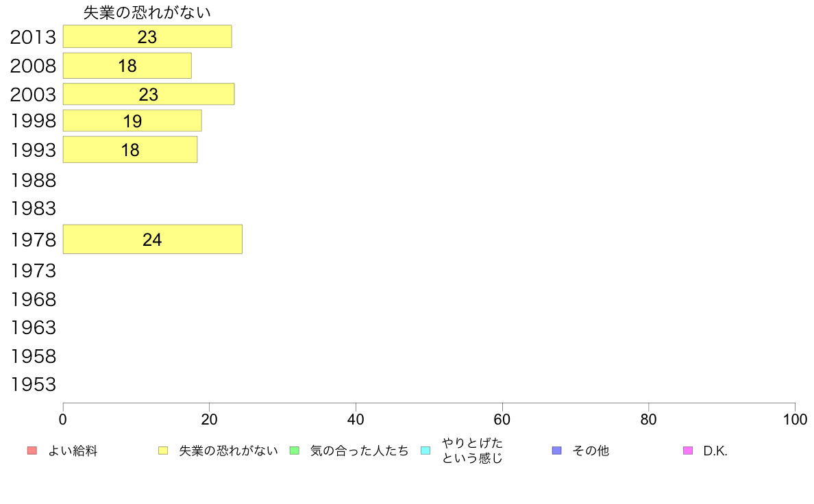Click the 100 tick on x-axis
The image size is (814, 504).
pos(795,419)
